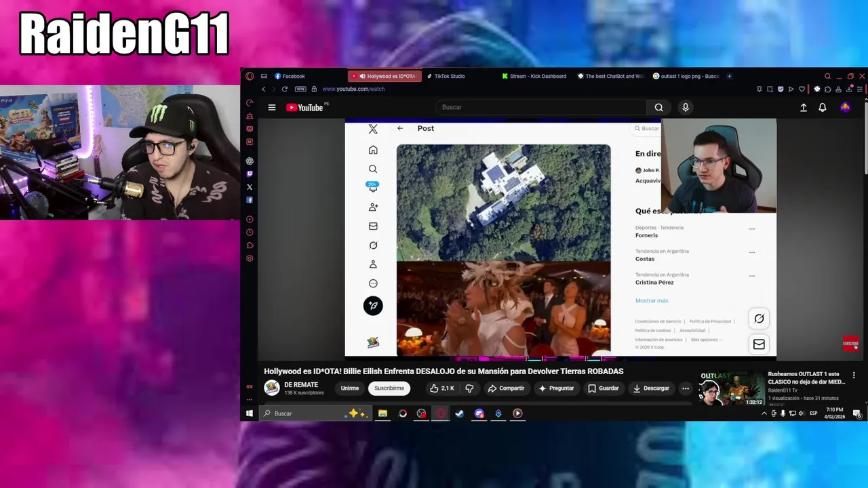Viewport: 868px width, 488px height.
Task: Open options for Forneris trend
Action: click(x=751, y=229)
